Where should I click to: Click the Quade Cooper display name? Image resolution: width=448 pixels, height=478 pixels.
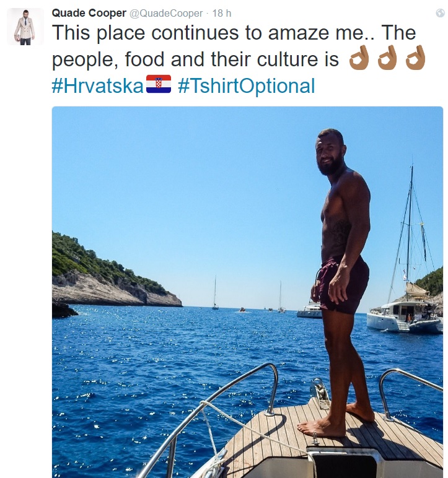pyautogui.click(x=89, y=13)
